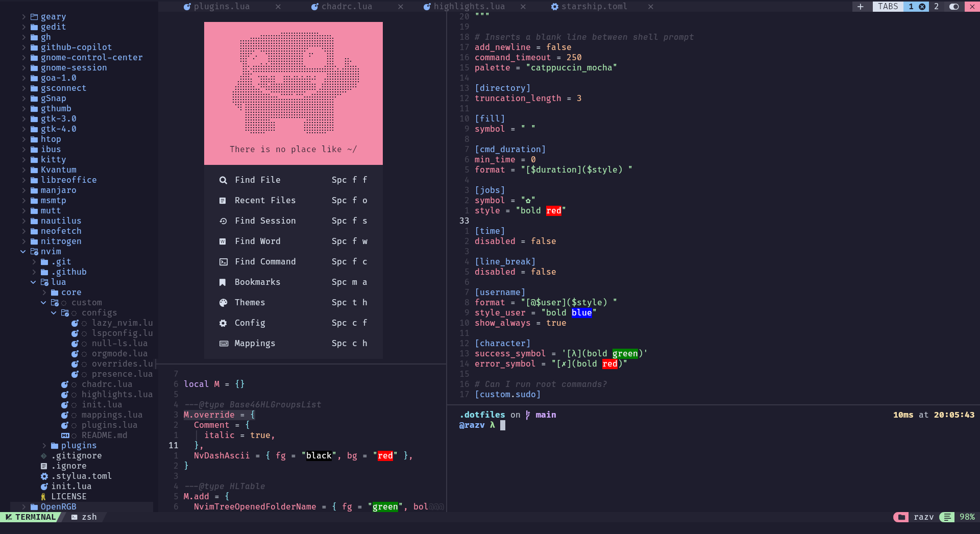The height and width of the screenshot is (534, 980).
Task: Click the Recent Files document icon
Action: tap(223, 201)
